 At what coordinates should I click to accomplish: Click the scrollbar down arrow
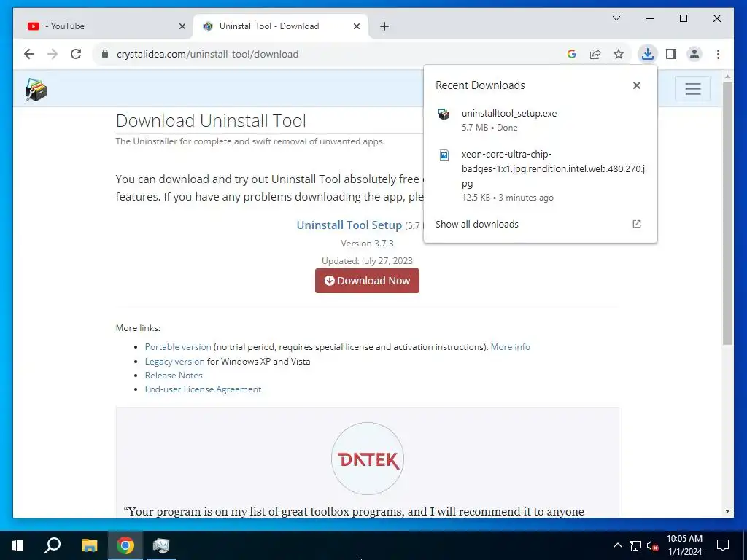(x=727, y=511)
